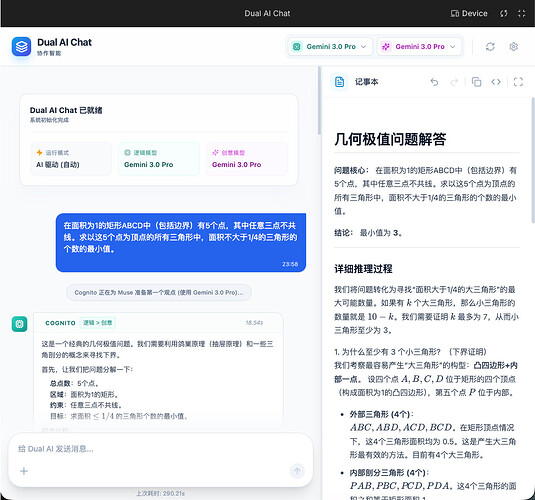Select the AI 驱动 (自动) run mode card
Image resolution: width=535 pixels, height=500 pixels.
pos(71,159)
